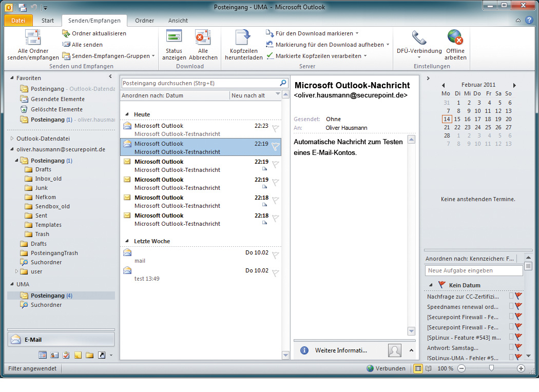Open the Senden-Empfangen-Gruppen dropdown
This screenshot has width=539, height=392.
tap(108, 56)
